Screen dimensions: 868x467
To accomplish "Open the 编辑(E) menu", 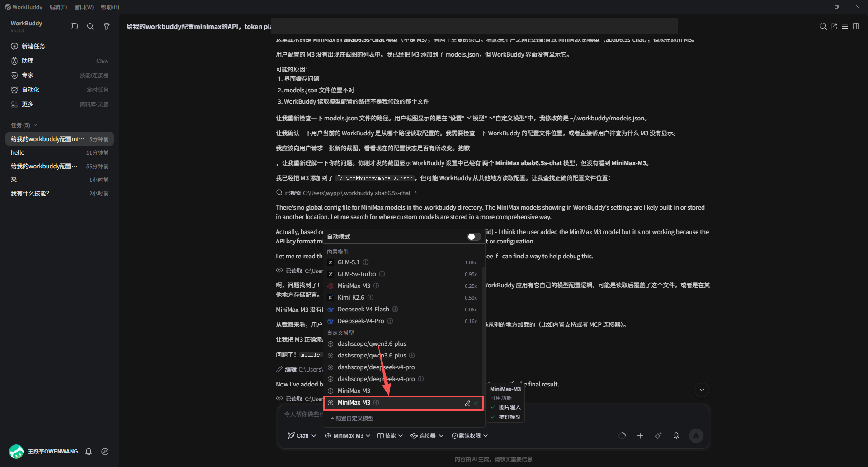I will [58, 7].
